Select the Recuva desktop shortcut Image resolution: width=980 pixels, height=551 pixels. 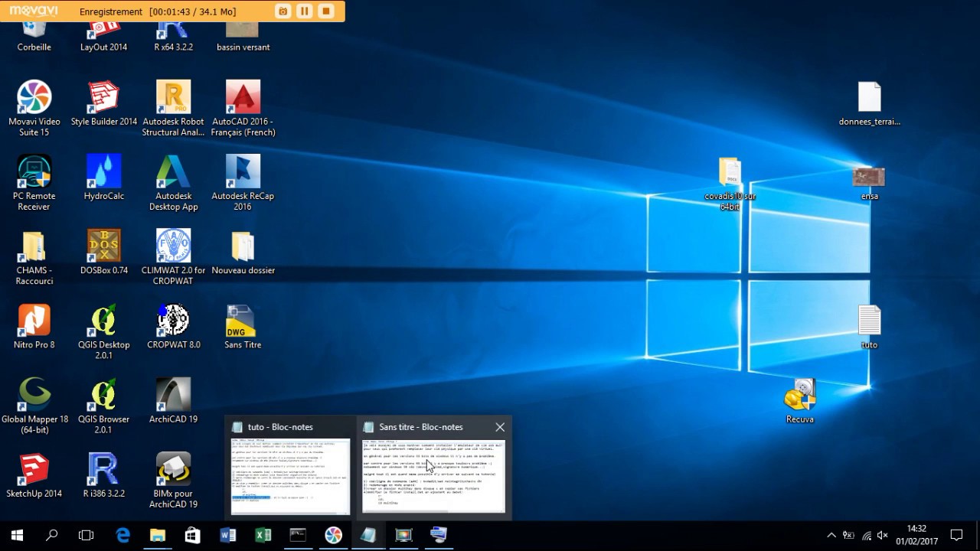[800, 401]
